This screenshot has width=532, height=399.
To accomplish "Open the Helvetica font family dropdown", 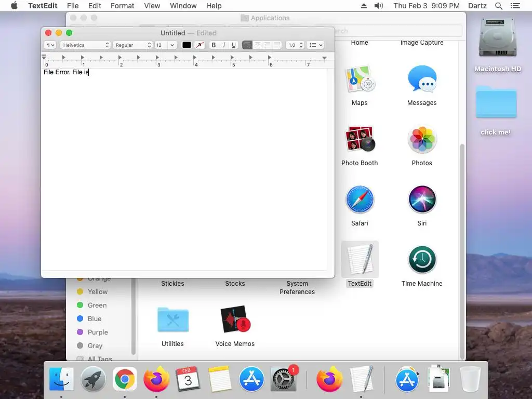I will tap(85, 45).
